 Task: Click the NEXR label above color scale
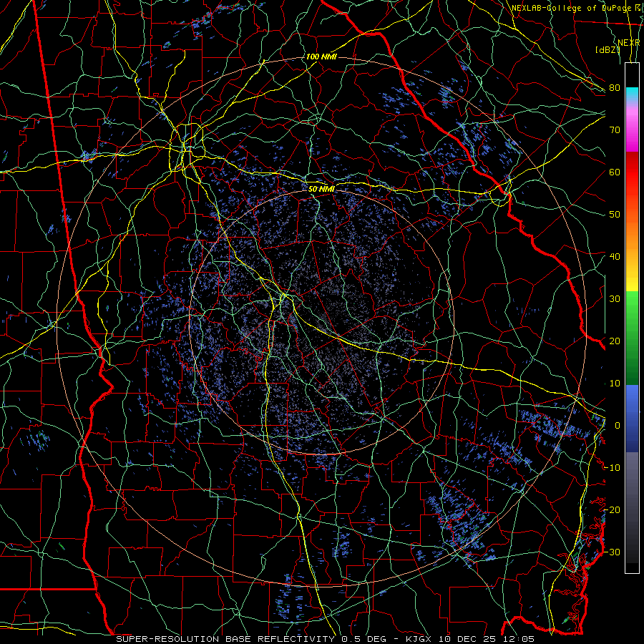629,43
